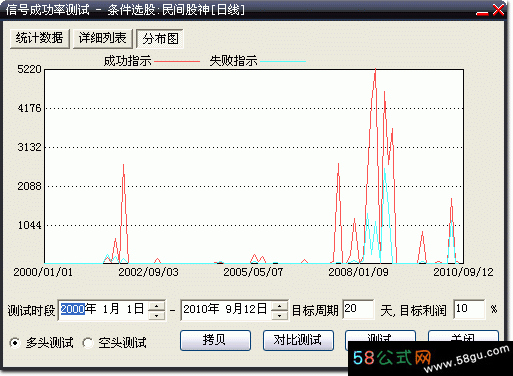Decrease the end date with the down arrow

coord(280,315)
